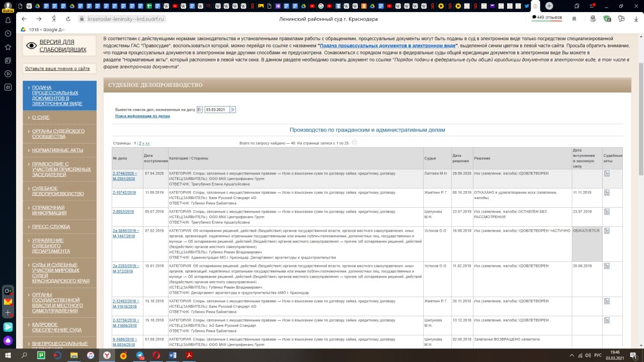Viewport: 644px width, 362px height.
Task: Open Opera browser from the taskbar
Action: click(x=156, y=355)
